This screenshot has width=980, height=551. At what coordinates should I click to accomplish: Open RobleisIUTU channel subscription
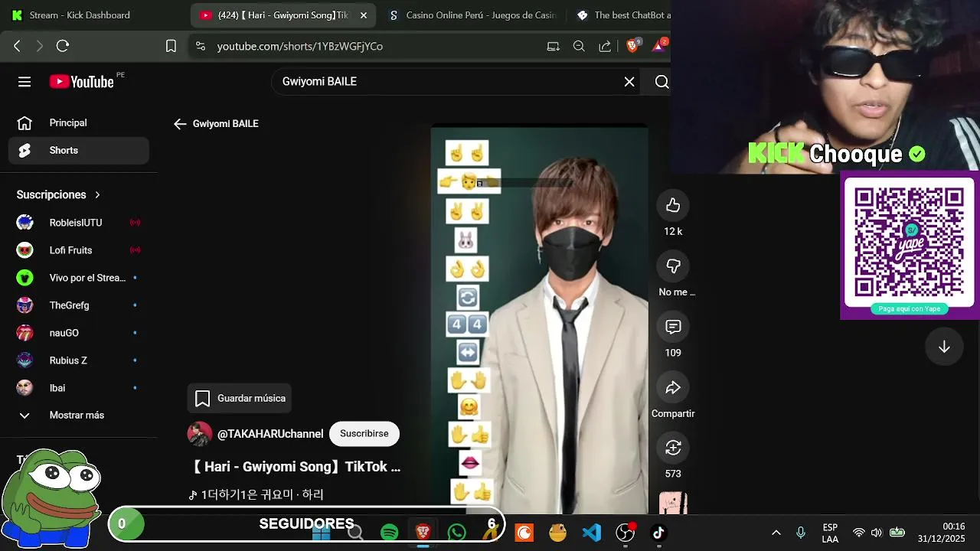coord(79,223)
